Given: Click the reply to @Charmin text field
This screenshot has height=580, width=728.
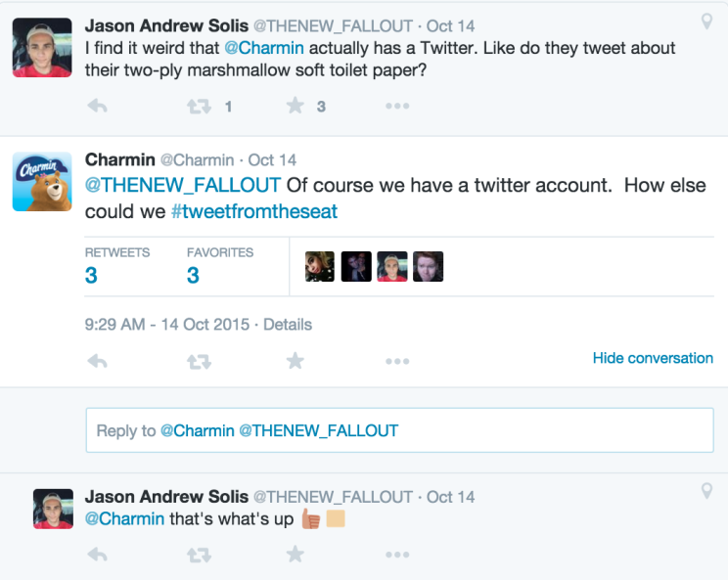Looking at the screenshot, I should 399,430.
